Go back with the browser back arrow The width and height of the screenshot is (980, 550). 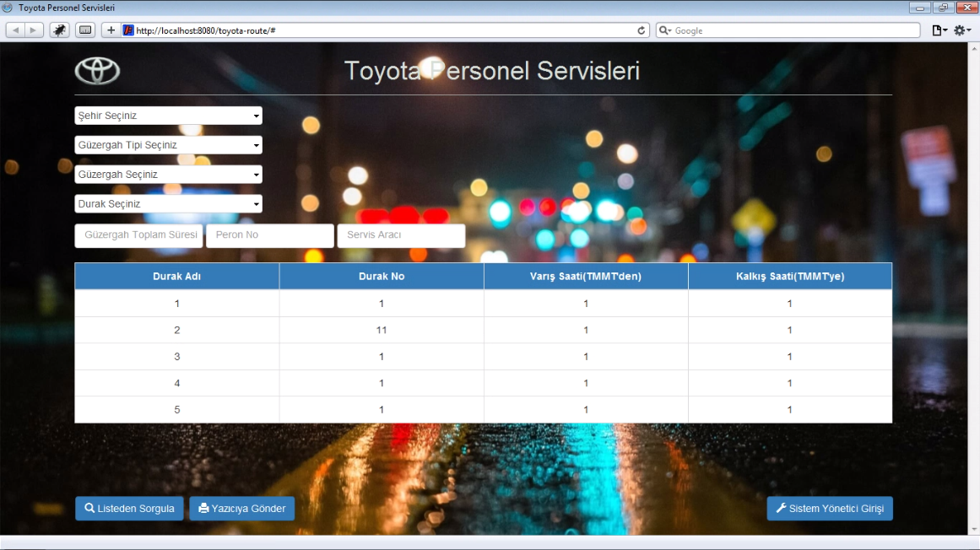coord(15,30)
